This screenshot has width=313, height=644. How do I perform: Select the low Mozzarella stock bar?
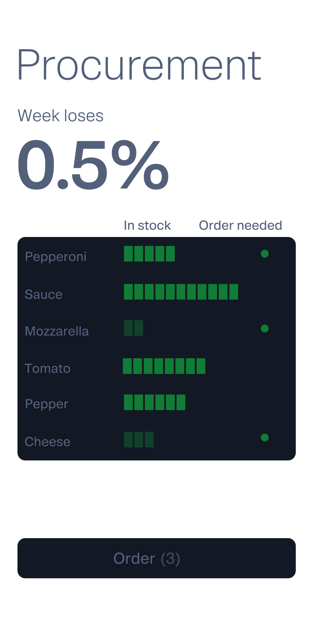point(134,328)
